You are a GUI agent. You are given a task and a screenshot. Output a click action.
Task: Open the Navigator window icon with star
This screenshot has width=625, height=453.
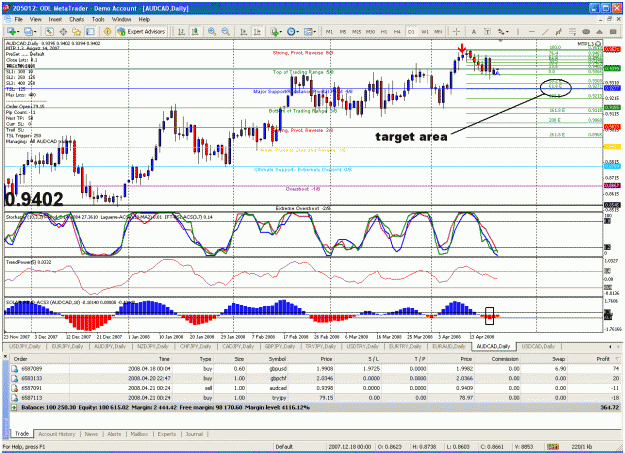pos(77,32)
